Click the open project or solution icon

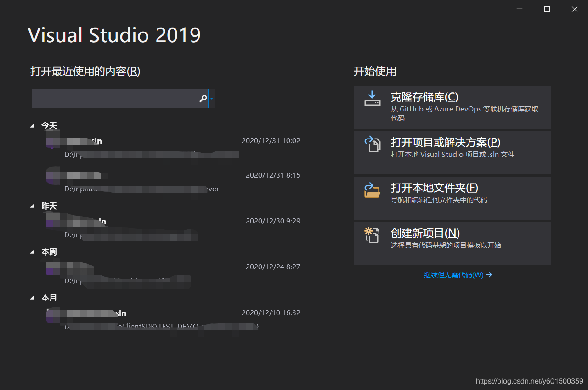pos(372,144)
